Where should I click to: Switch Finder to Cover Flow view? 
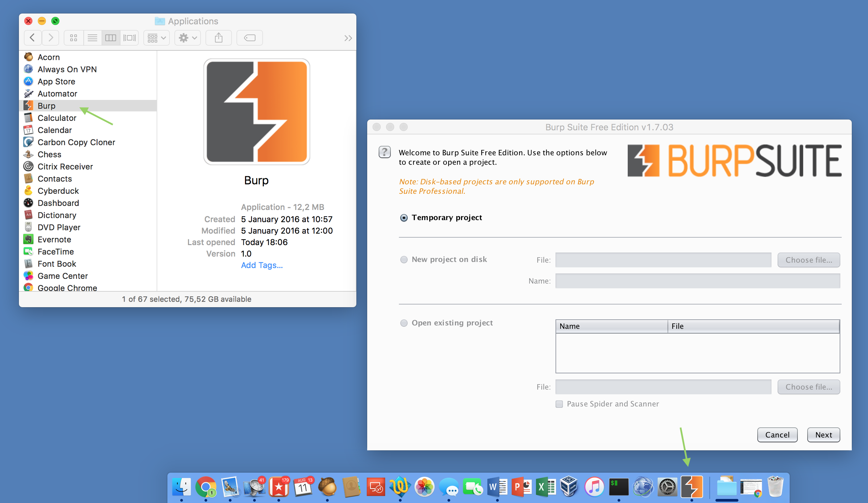pyautogui.click(x=130, y=37)
